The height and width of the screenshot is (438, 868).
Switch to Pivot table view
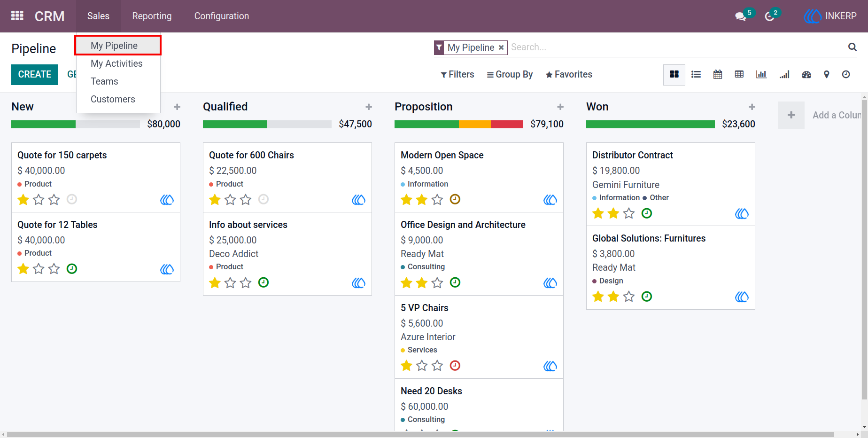click(x=739, y=74)
